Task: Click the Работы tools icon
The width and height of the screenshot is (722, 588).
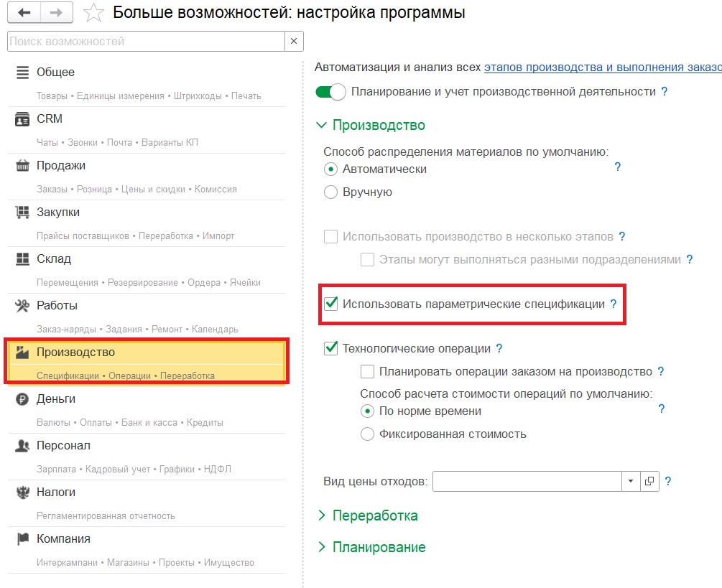Action: click(22, 306)
